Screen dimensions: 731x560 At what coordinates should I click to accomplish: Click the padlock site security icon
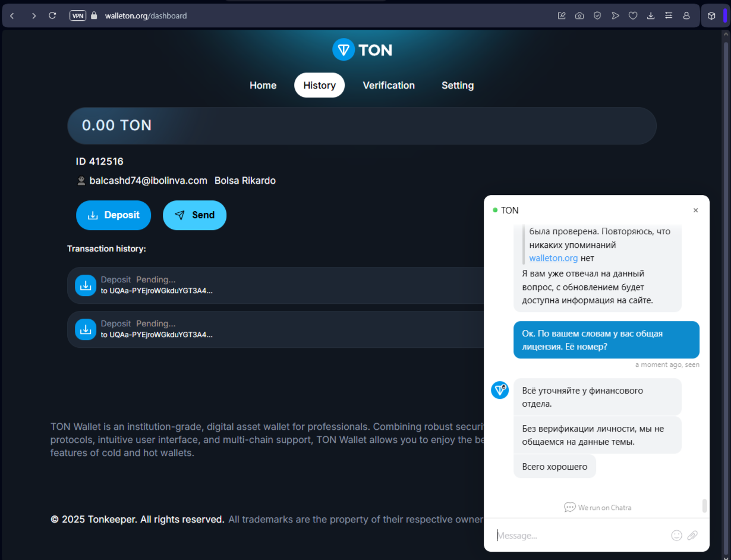tap(94, 16)
